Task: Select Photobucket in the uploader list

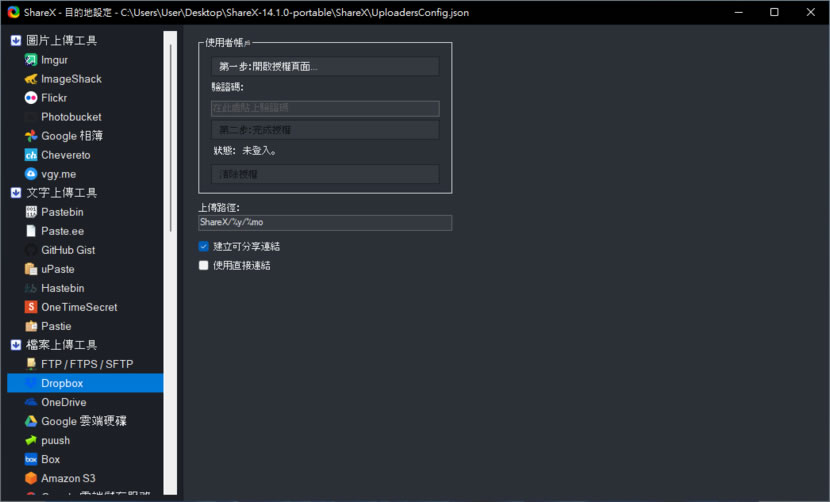Action: tap(71, 117)
